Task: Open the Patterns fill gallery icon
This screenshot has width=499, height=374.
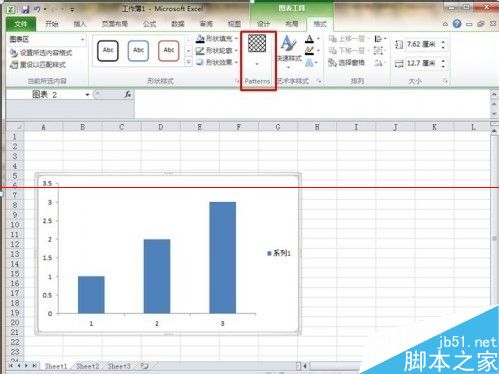Action: (x=257, y=43)
